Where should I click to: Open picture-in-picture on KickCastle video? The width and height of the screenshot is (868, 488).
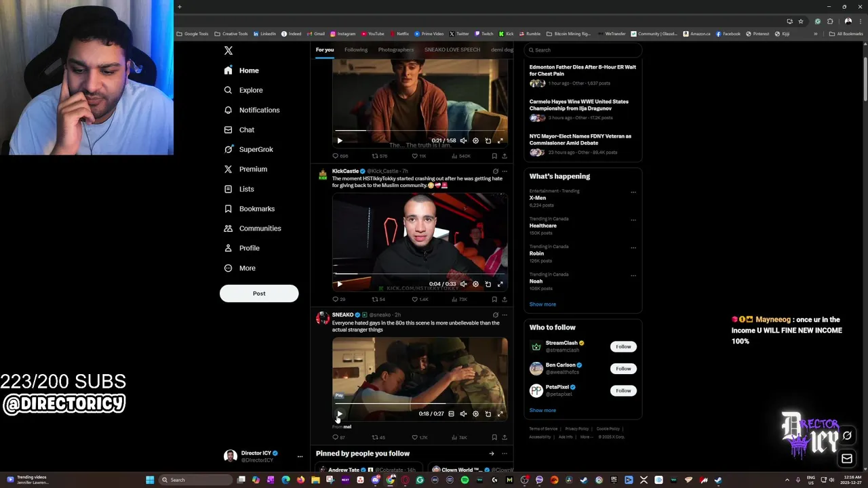click(x=488, y=284)
